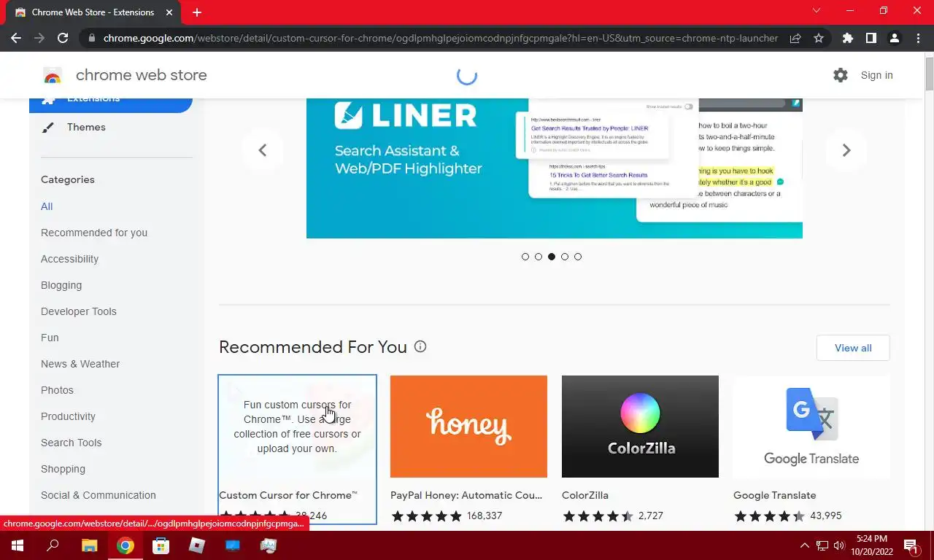The image size is (934, 560).
Task: Select the third carousel dot
Action: pyautogui.click(x=552, y=257)
